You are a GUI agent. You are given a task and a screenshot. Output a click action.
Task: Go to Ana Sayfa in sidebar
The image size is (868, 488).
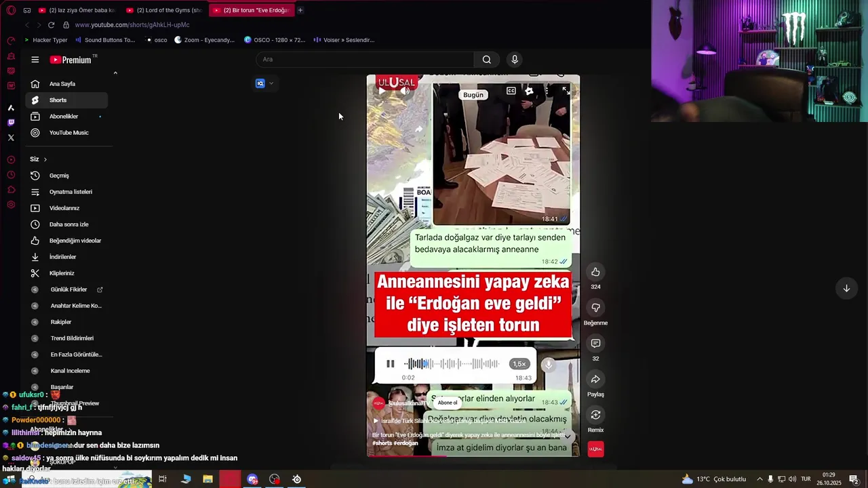[66, 84]
